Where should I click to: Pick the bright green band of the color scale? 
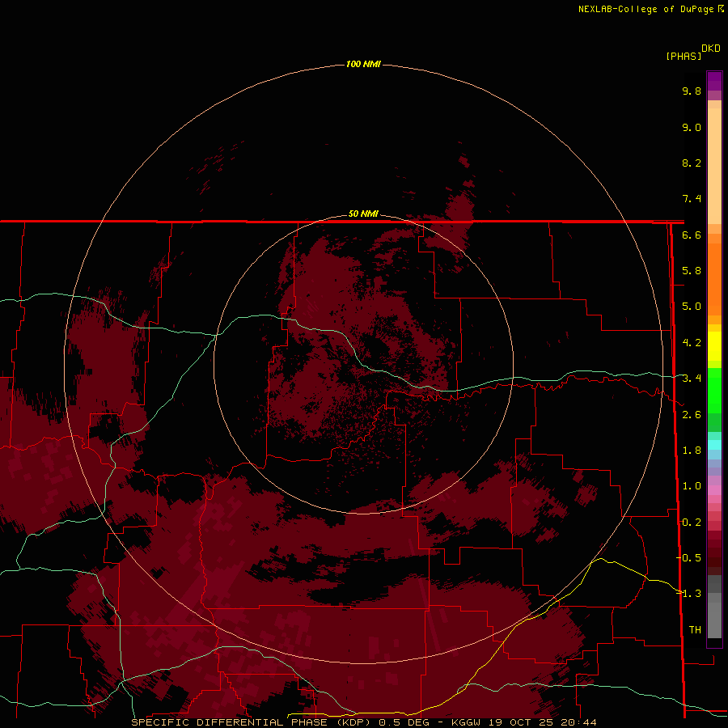pyautogui.click(x=714, y=390)
